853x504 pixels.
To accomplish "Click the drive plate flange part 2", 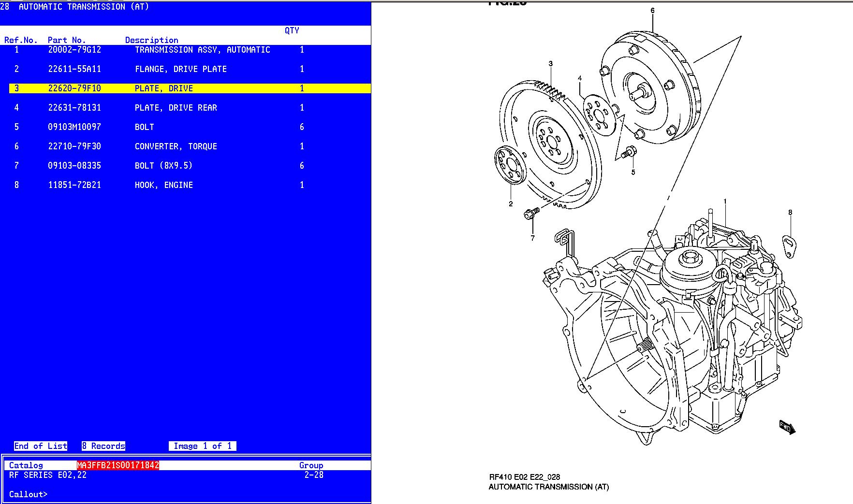I will 510,166.
